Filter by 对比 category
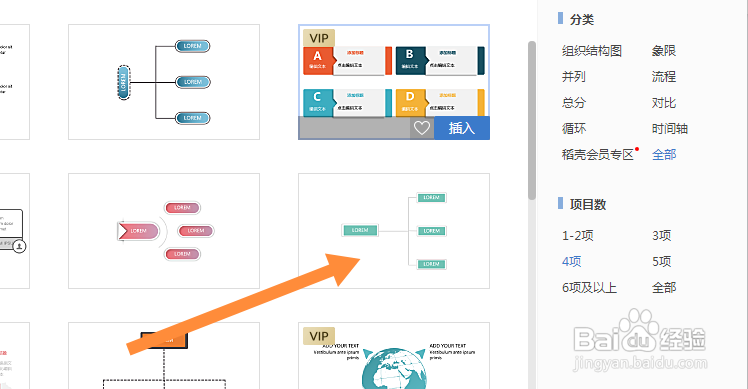The width and height of the screenshot is (748, 389). pos(664,103)
